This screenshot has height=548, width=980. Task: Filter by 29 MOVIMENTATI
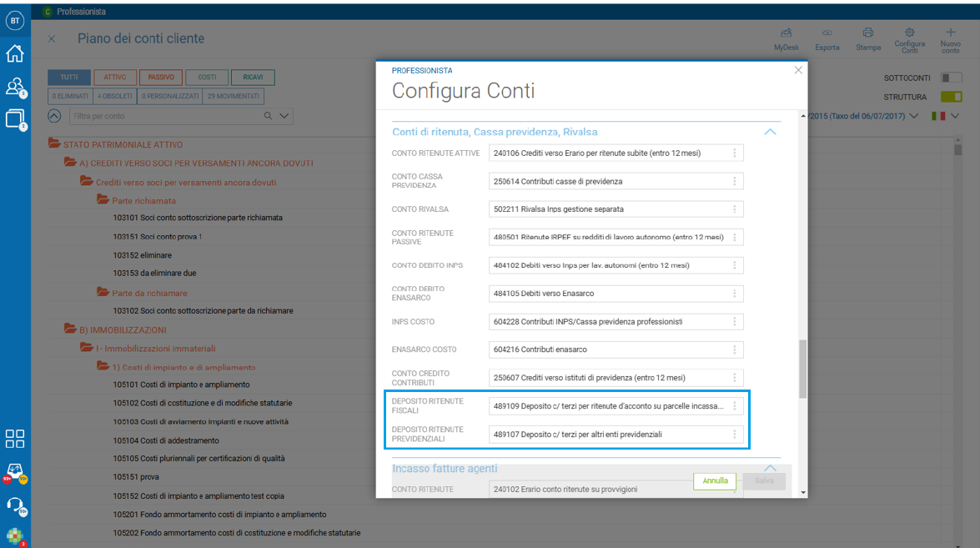click(x=234, y=96)
